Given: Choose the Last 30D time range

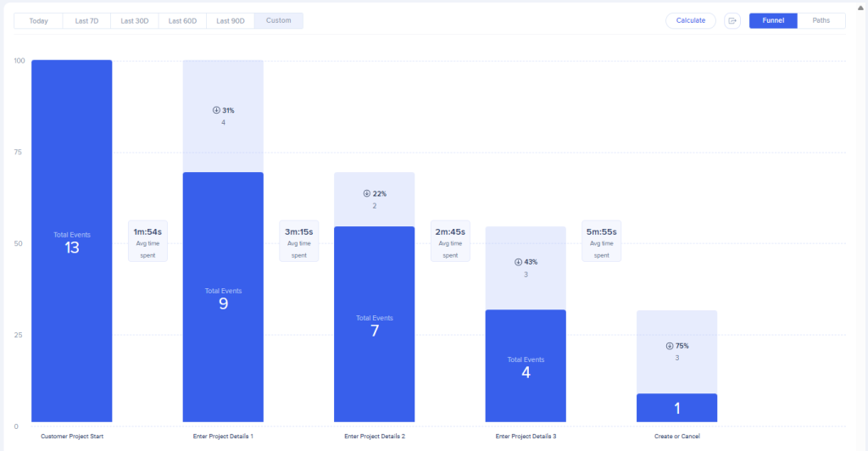Looking at the screenshot, I should (134, 20).
